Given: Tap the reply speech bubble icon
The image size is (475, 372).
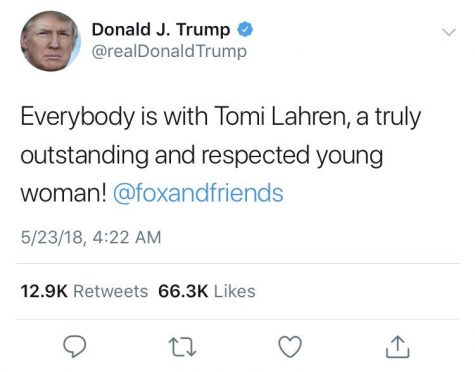Looking at the screenshot, I should point(75,347).
